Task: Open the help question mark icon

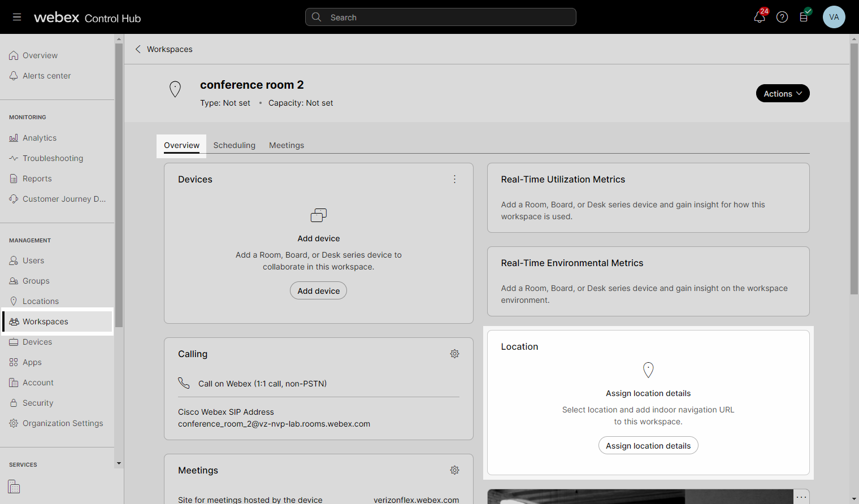Action: pos(782,17)
